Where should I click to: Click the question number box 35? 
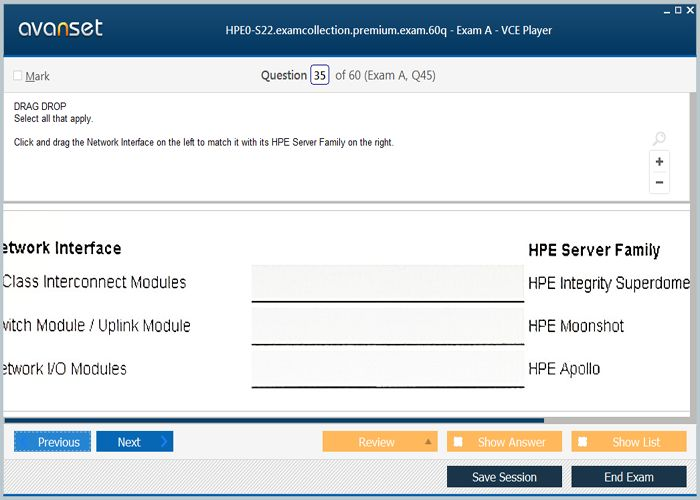click(x=320, y=75)
